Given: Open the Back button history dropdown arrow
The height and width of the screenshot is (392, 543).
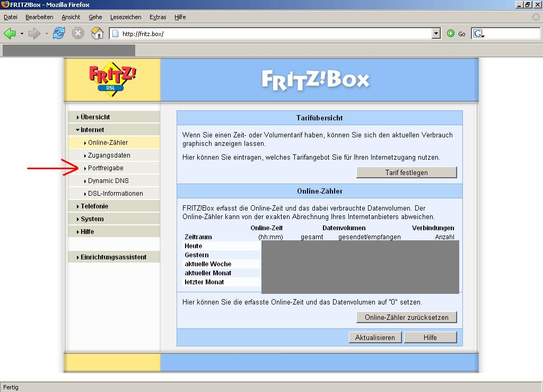Looking at the screenshot, I should click(x=22, y=34).
